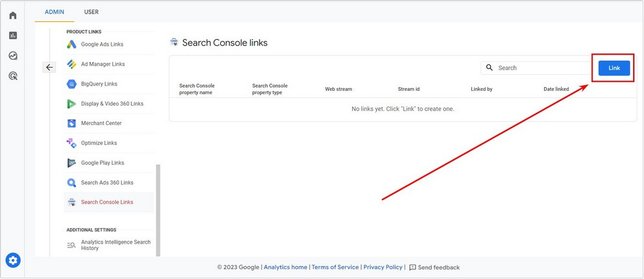
Task: Open the Advertising cursor icon
Action: pyautogui.click(x=13, y=75)
